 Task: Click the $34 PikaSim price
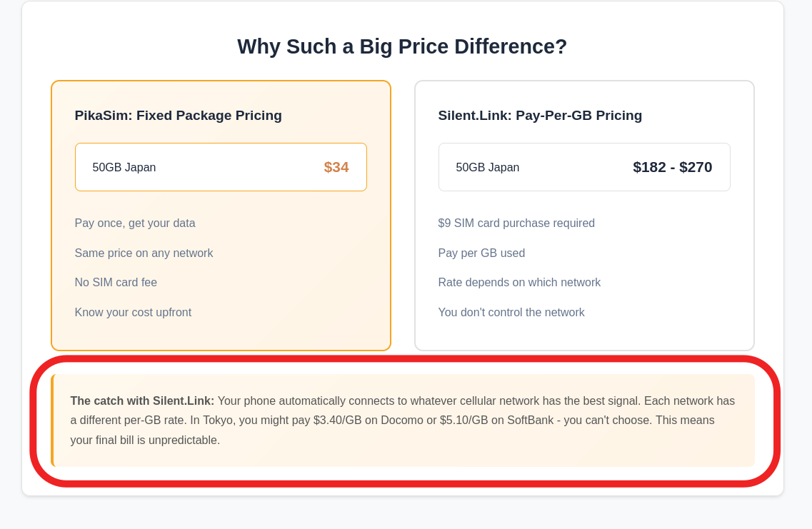point(336,167)
